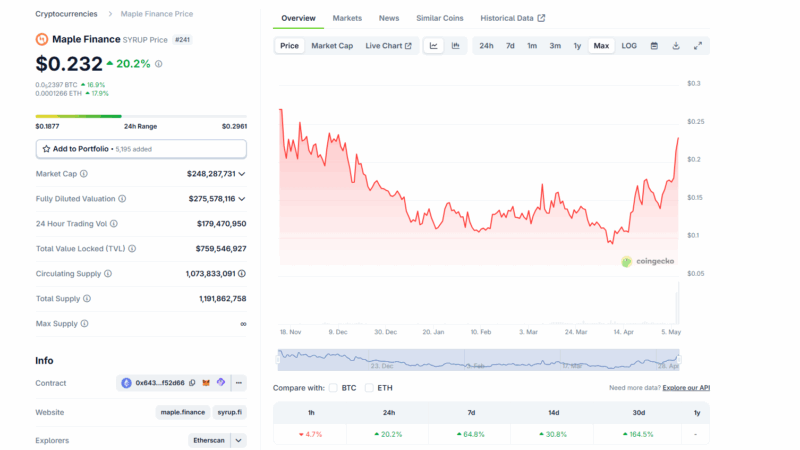800x450 pixels.
Task: Select 1y time range
Action: [x=578, y=45]
